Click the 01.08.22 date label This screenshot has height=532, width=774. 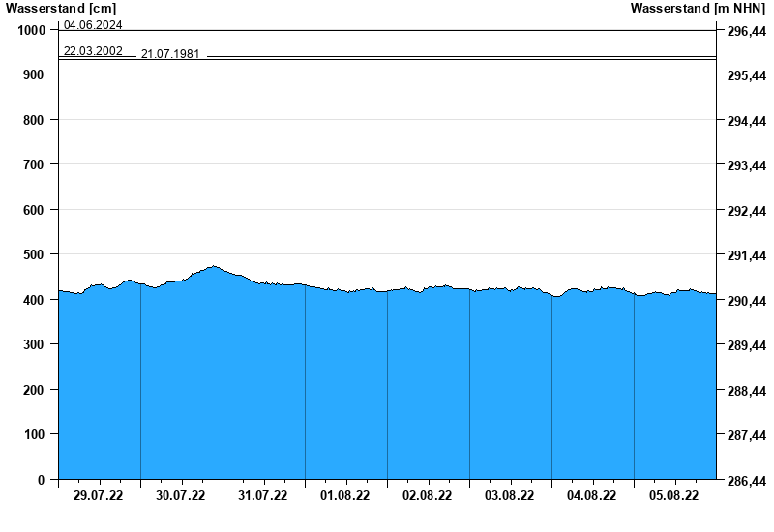click(x=345, y=496)
